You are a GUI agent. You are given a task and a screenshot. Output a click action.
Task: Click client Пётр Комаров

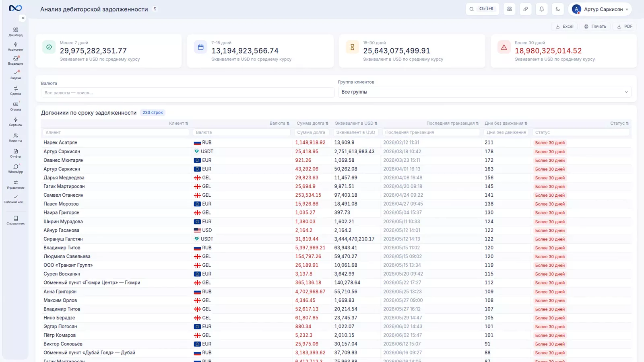click(x=60, y=335)
